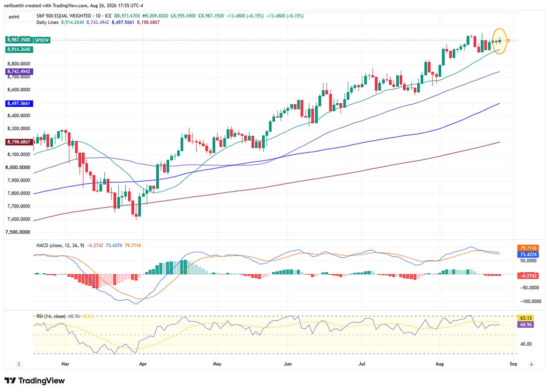Click the May label on time axis
Viewport: 549px width, 392px height.
click(217, 364)
